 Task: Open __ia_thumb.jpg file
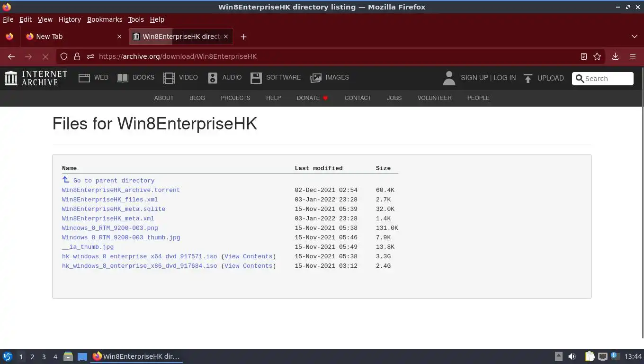(x=88, y=247)
